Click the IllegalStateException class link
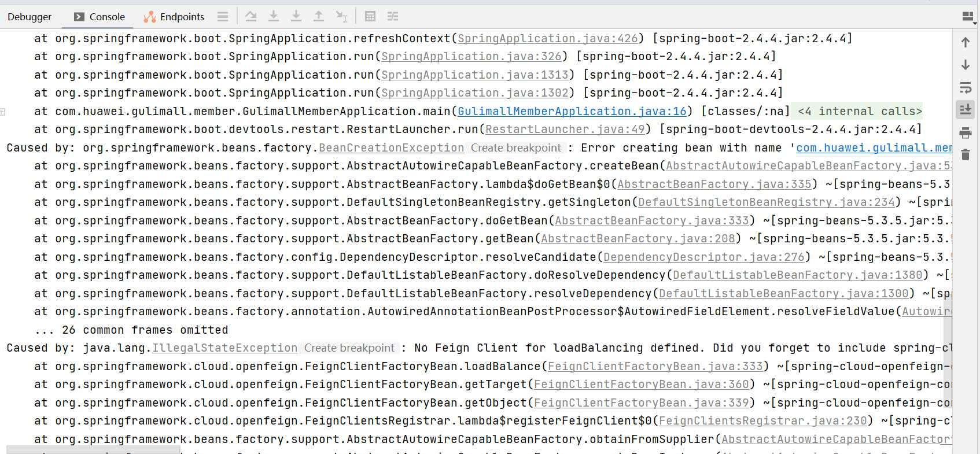 [224, 348]
